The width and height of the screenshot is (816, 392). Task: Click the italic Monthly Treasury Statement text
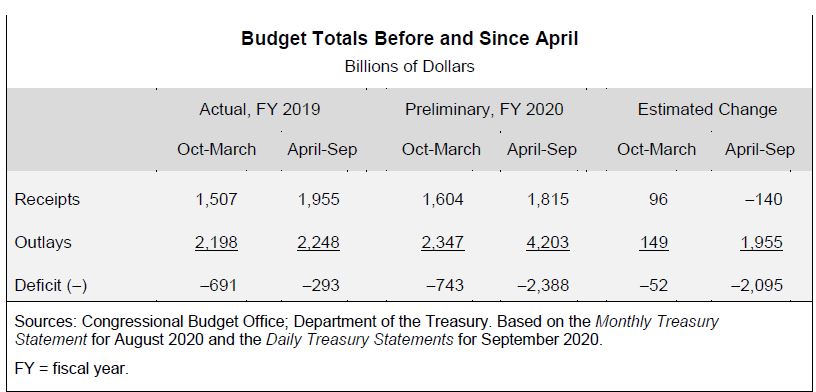[366, 331]
